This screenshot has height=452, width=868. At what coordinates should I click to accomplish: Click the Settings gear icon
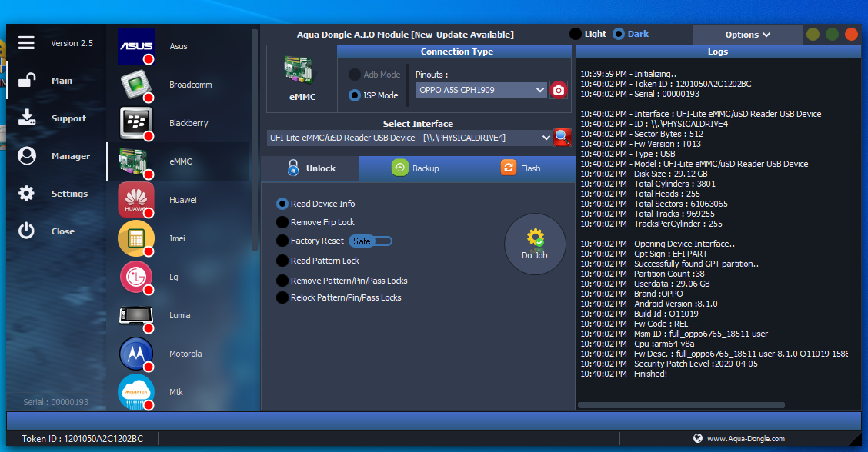coord(26,193)
